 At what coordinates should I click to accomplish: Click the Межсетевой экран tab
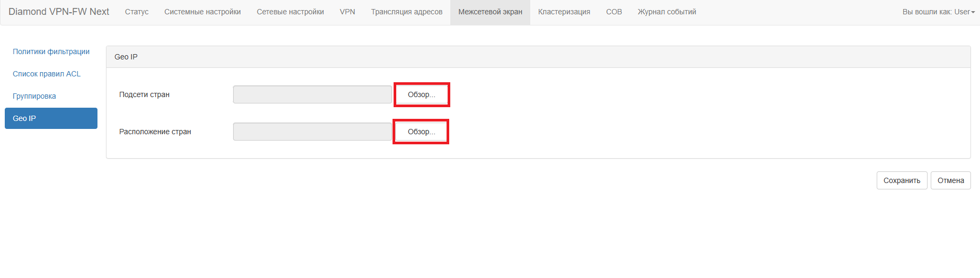pyautogui.click(x=490, y=12)
